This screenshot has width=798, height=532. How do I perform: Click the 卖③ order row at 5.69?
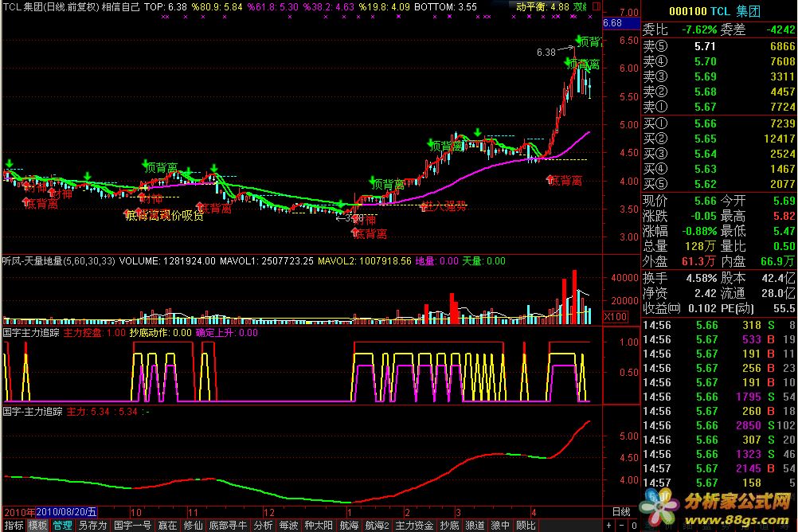pos(718,77)
